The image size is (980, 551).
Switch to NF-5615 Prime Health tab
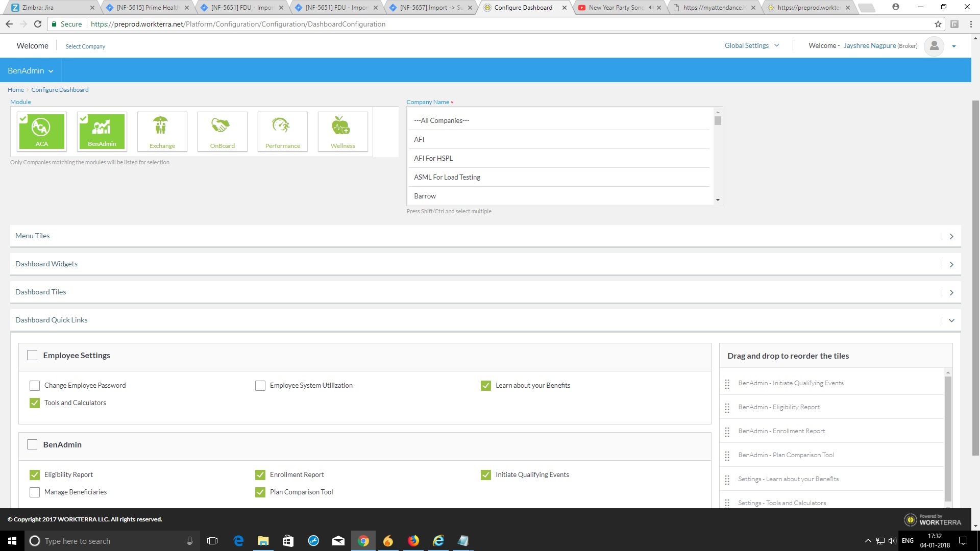click(x=148, y=8)
